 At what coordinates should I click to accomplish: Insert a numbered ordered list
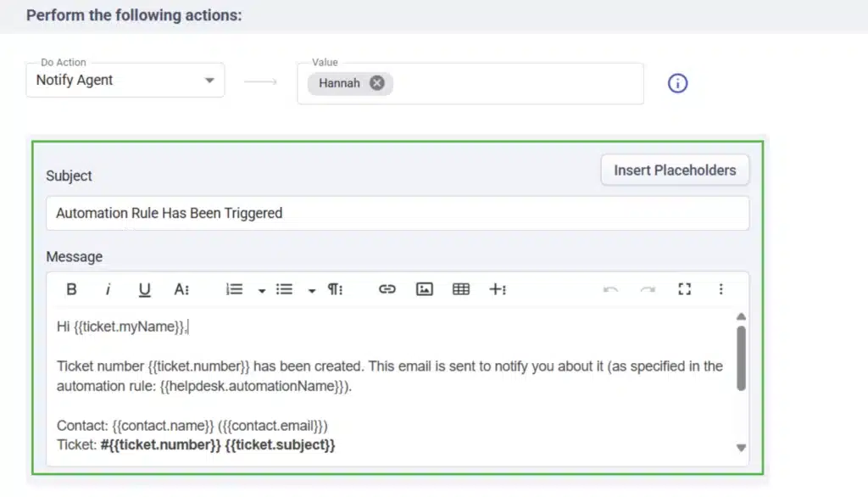click(235, 289)
